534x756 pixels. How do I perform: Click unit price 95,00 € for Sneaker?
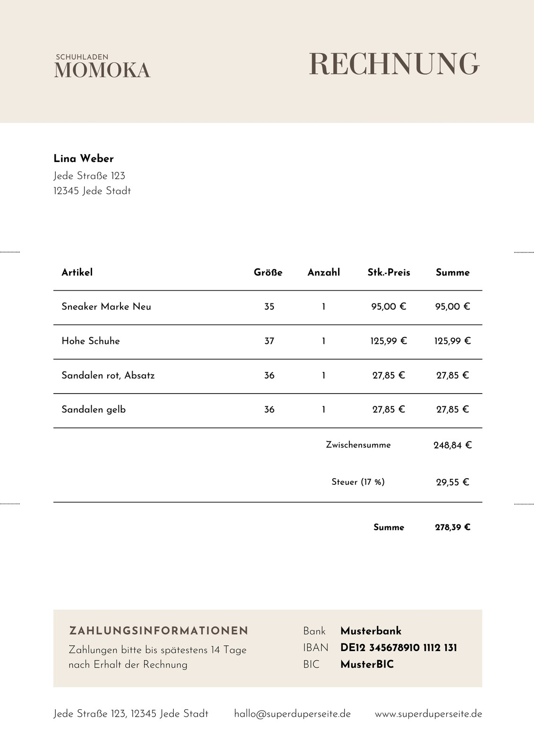(389, 306)
